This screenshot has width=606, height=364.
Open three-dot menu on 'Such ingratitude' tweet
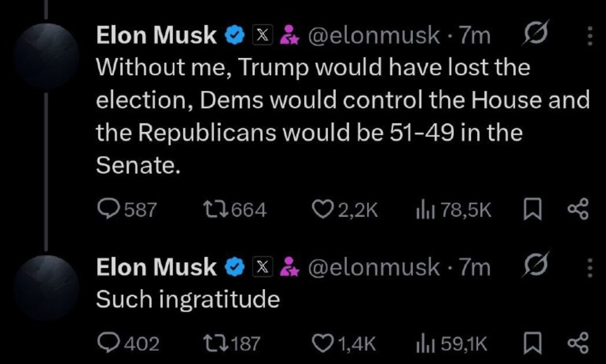pyautogui.click(x=591, y=268)
